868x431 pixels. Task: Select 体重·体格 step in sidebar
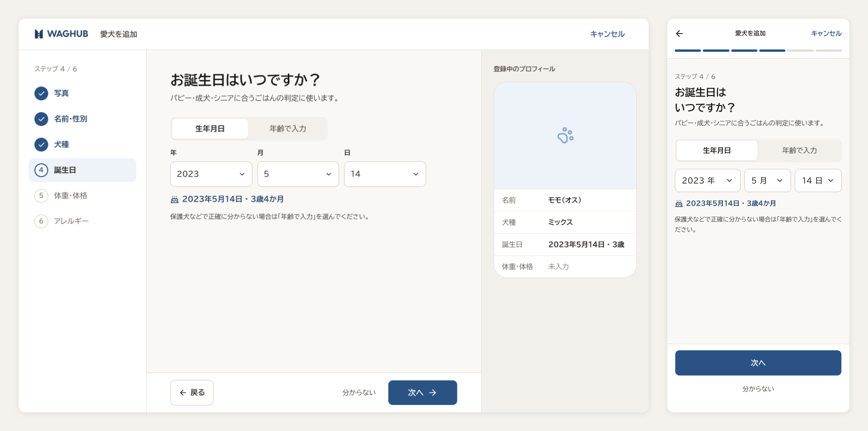pos(70,195)
